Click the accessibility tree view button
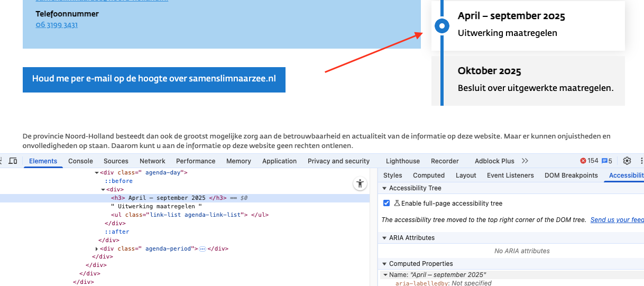The image size is (644, 286). (x=360, y=184)
